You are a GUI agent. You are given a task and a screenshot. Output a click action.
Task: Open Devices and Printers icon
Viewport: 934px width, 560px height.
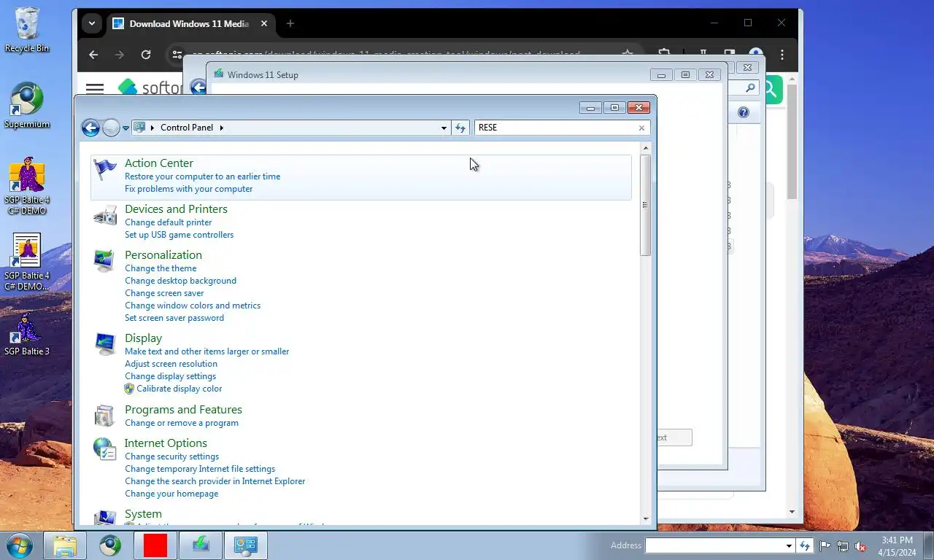[x=105, y=215]
